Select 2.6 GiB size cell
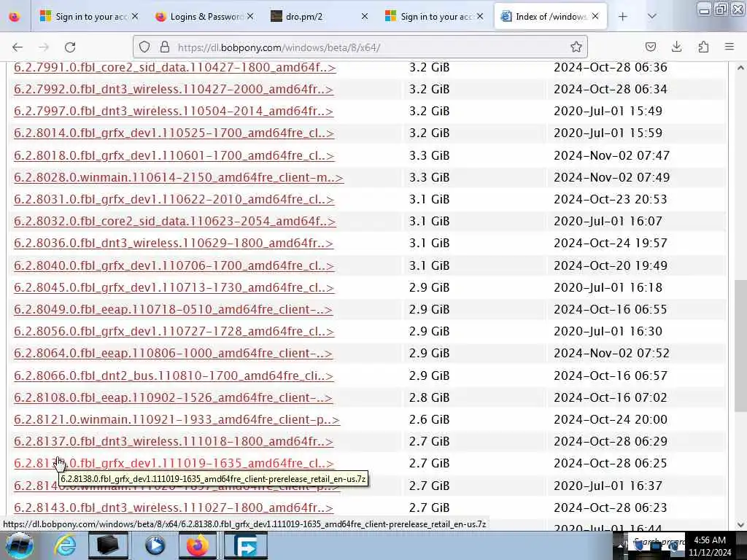This screenshot has width=747, height=560. 429,419
